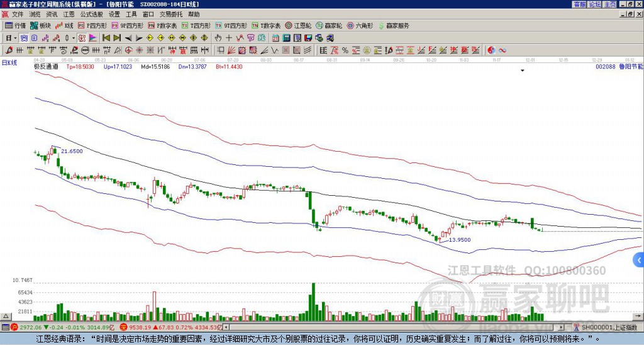Click the black right arrow icon

coord(139,38)
